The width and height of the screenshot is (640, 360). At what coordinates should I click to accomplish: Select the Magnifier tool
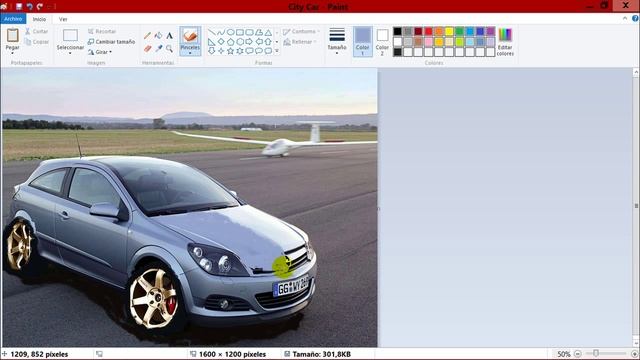(x=169, y=49)
